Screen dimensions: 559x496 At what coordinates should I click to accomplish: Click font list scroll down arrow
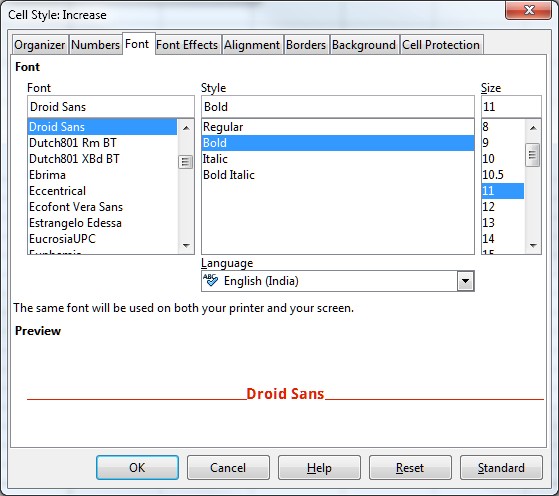(186, 245)
